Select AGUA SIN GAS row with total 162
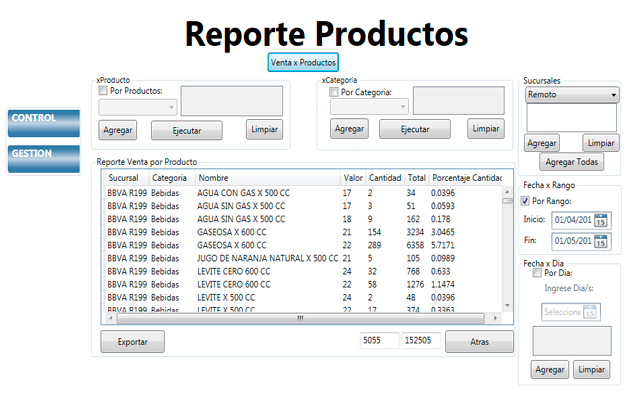Image resolution: width=640 pixels, height=400 pixels. (x=304, y=219)
